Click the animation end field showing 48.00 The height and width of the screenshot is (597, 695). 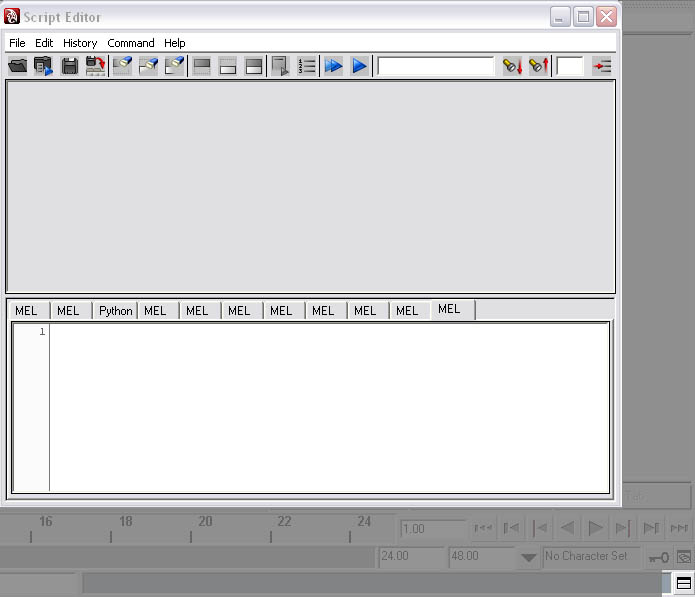click(x=481, y=556)
